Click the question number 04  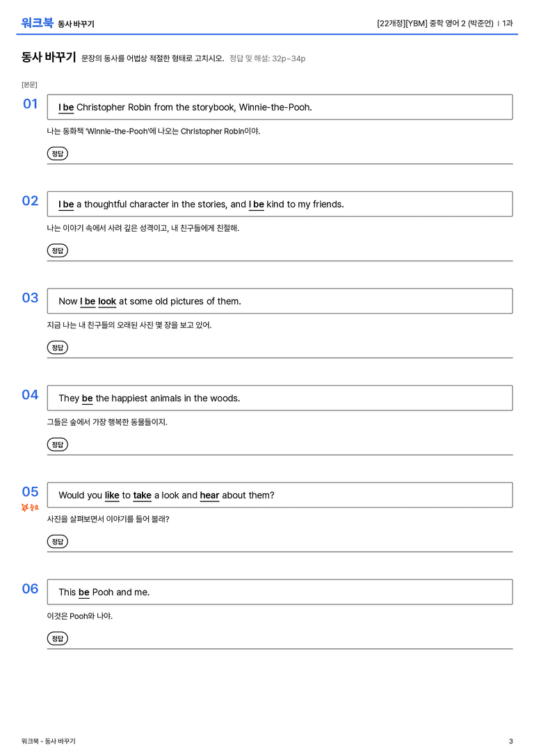pyautogui.click(x=30, y=395)
